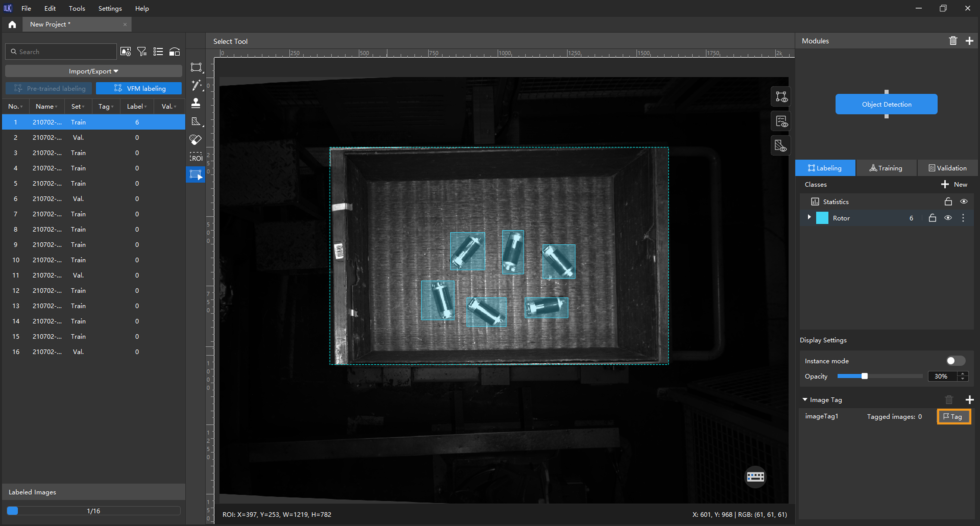Delete the module with the trash icon
This screenshot has height=526, width=980.
pos(953,41)
